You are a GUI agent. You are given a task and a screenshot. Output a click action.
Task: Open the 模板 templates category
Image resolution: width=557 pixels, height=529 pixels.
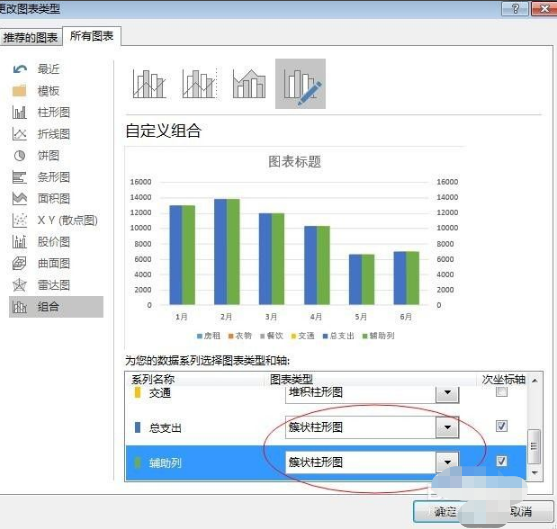[x=48, y=91]
